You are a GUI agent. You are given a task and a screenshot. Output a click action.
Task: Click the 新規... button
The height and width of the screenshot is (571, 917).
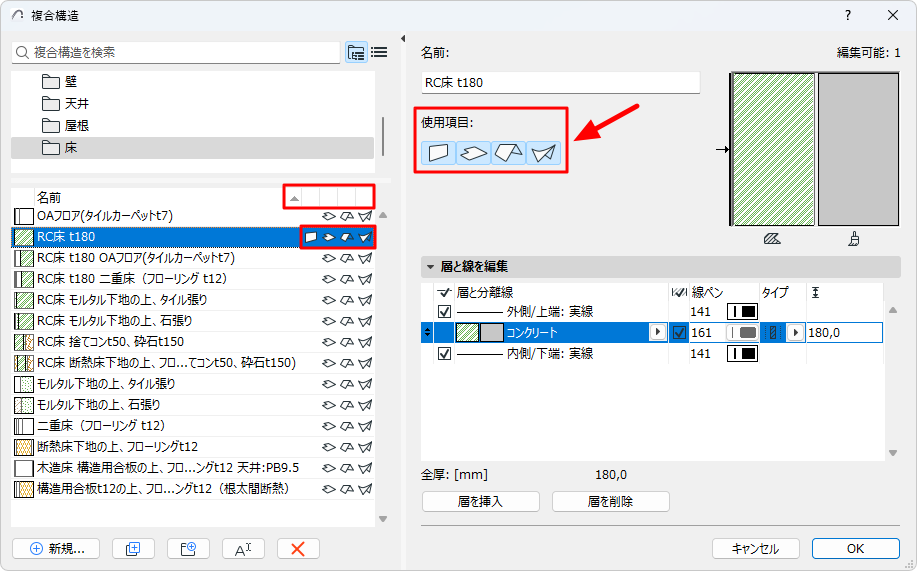coord(56,549)
